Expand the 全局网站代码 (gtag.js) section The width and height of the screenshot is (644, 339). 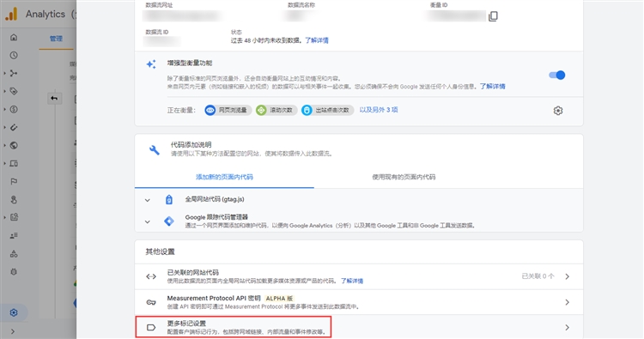pos(147,200)
